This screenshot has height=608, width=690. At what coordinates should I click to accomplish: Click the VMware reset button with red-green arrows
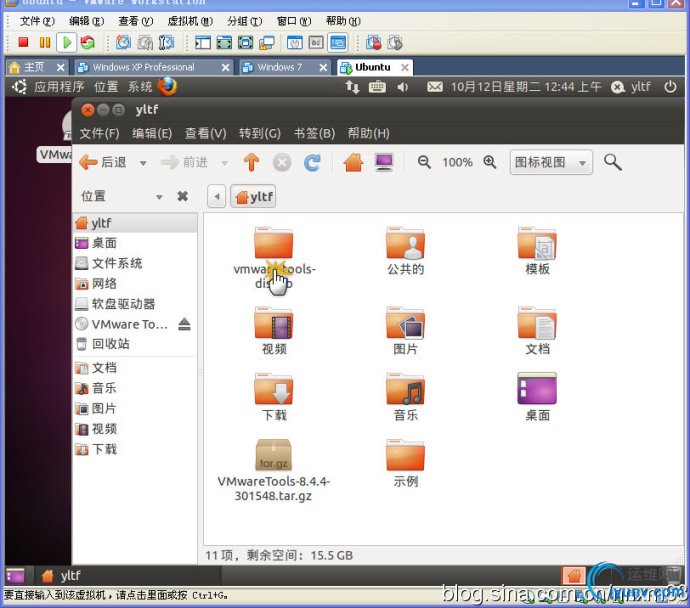point(88,42)
